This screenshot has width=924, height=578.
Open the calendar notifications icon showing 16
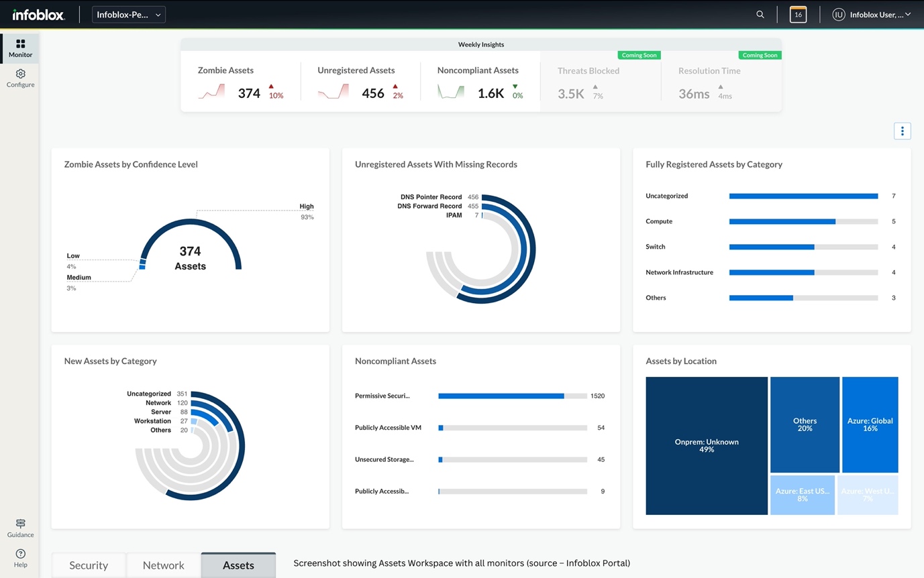click(798, 15)
